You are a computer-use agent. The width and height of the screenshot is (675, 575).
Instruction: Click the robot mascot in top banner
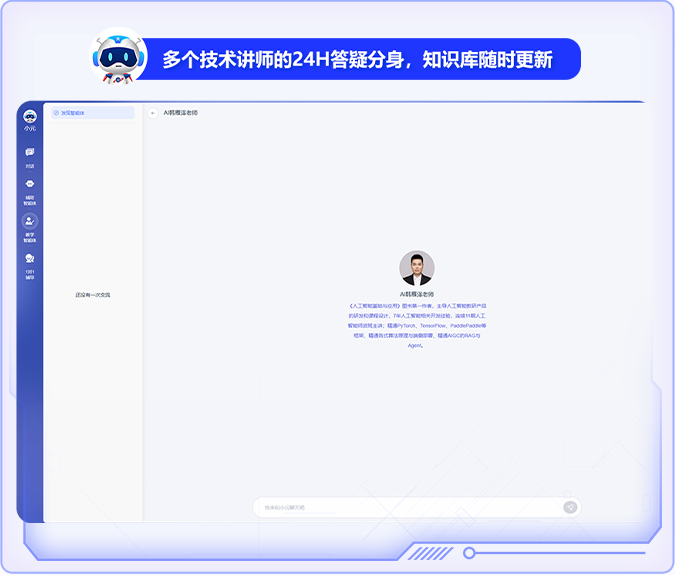(x=117, y=57)
